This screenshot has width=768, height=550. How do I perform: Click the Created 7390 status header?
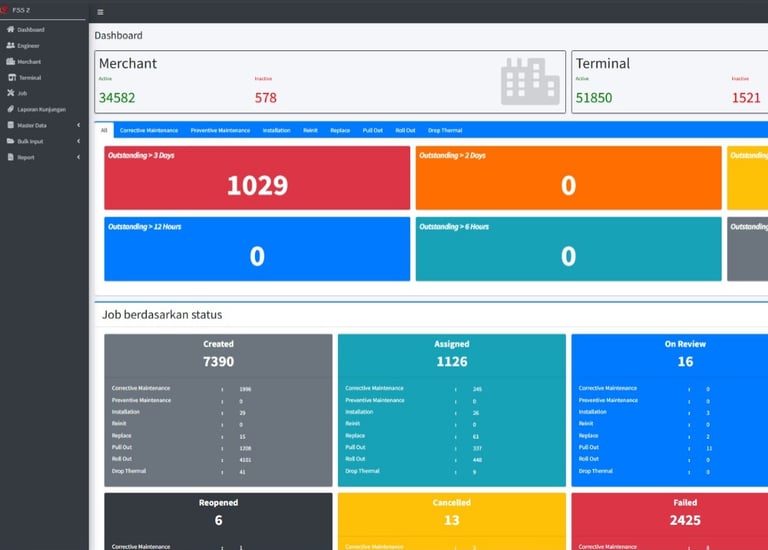[218, 355]
